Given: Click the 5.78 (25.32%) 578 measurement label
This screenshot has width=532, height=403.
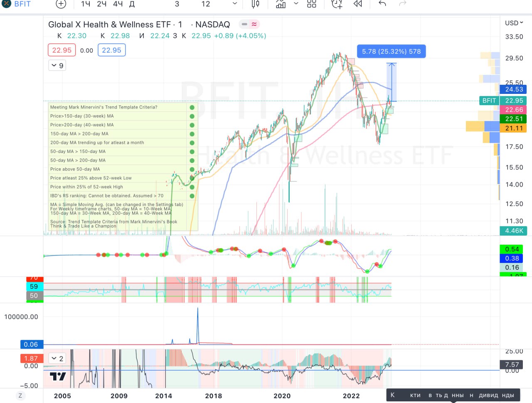Looking at the screenshot, I should point(391,52).
